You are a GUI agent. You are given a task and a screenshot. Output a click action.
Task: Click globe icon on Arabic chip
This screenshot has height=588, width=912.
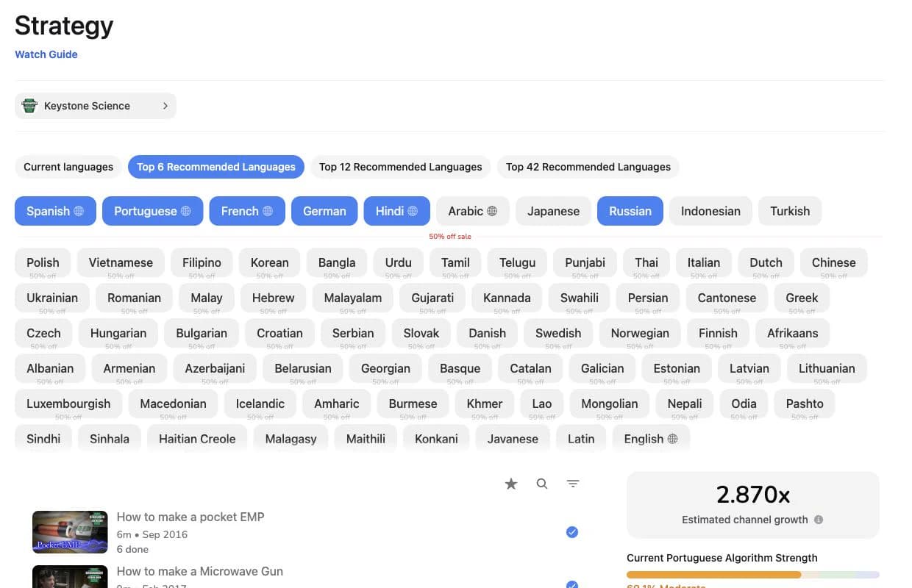pos(492,211)
